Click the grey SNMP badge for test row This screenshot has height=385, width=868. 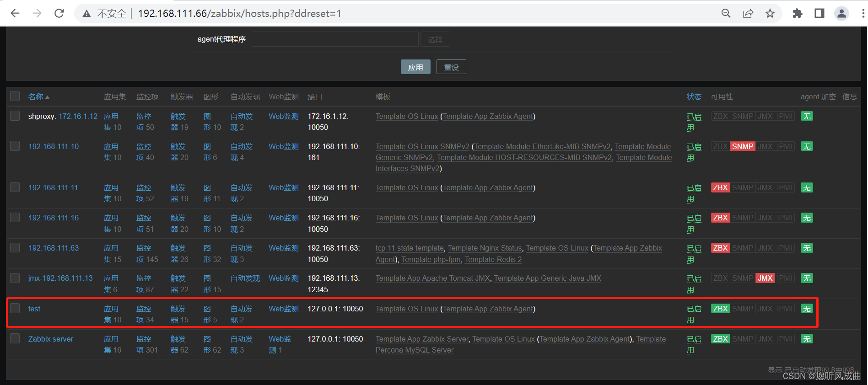[742, 309]
